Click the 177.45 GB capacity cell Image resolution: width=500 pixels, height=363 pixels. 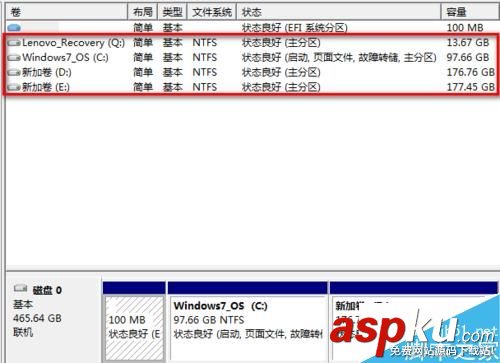pos(471,87)
